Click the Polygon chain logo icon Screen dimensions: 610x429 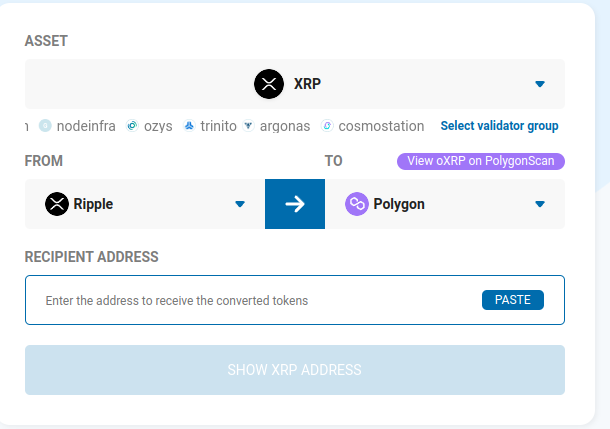coord(357,204)
